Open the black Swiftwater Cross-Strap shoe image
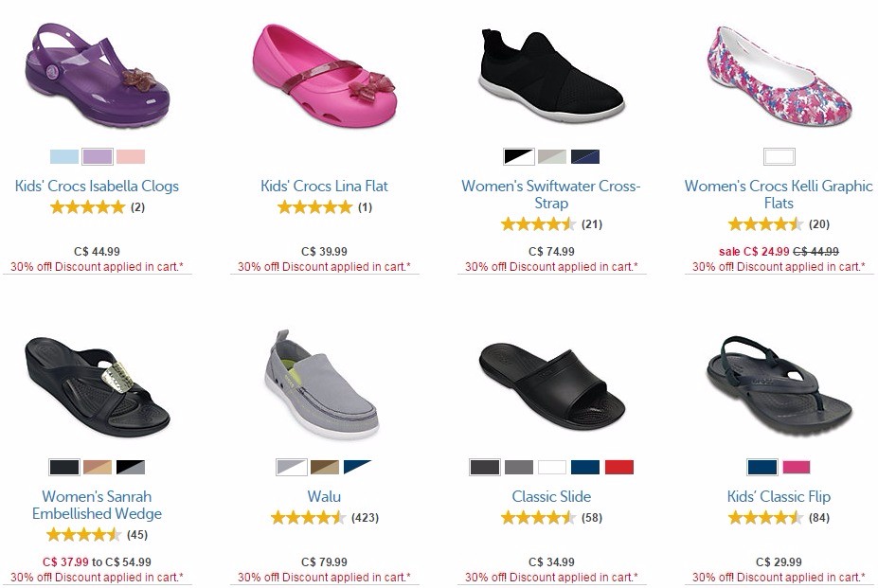 click(x=551, y=76)
